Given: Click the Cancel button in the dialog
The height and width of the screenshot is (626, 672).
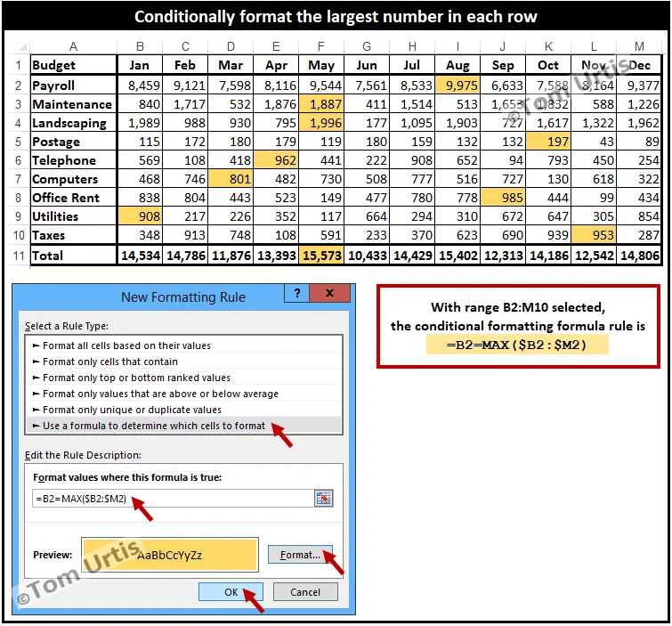Looking at the screenshot, I should [305, 592].
